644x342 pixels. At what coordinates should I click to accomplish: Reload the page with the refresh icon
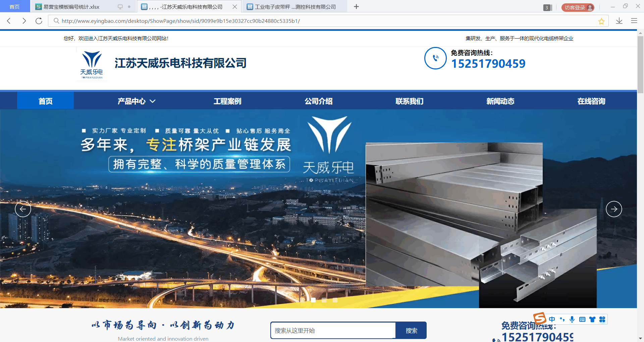click(39, 21)
